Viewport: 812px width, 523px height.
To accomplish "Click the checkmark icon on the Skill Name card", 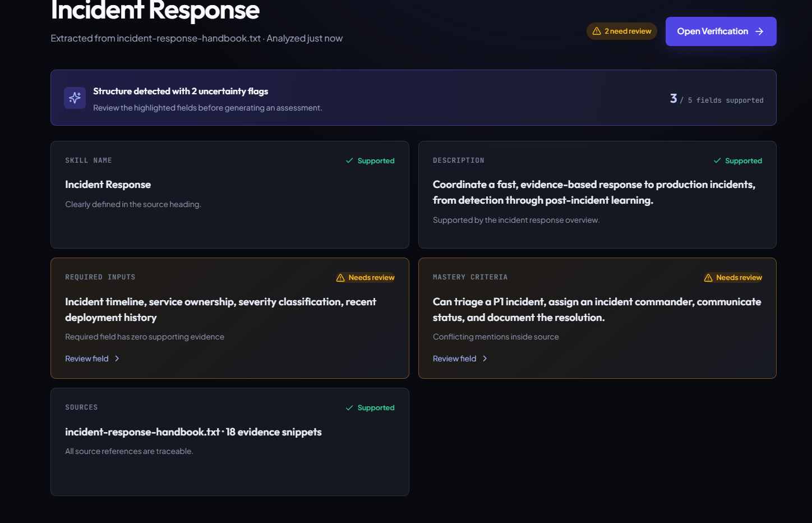I will click(349, 160).
